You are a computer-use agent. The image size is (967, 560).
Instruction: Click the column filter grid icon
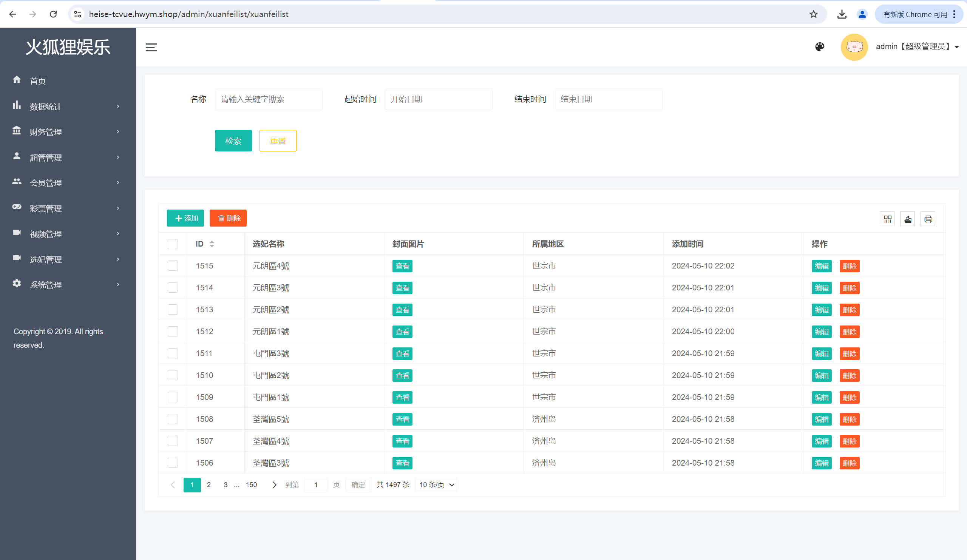coord(887,219)
